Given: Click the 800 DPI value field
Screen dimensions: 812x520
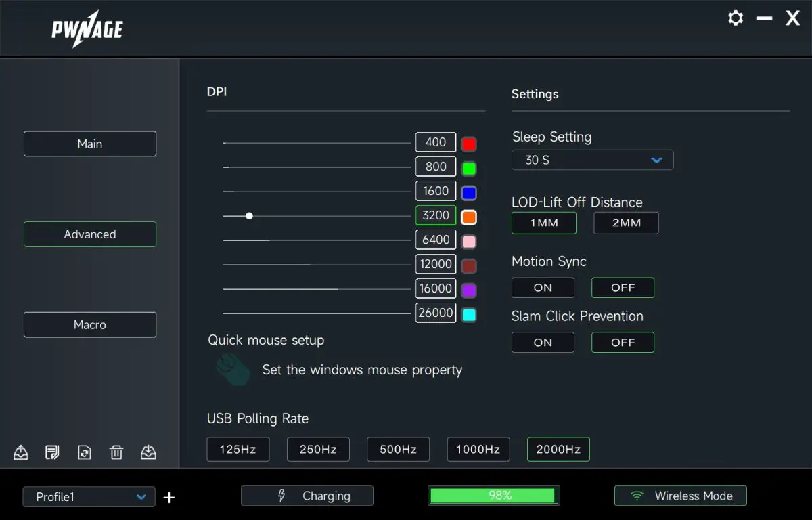Looking at the screenshot, I should [x=436, y=167].
